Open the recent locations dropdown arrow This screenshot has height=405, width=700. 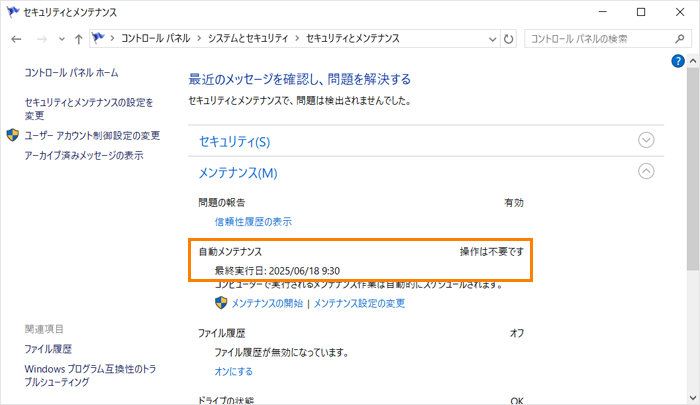pos(62,39)
